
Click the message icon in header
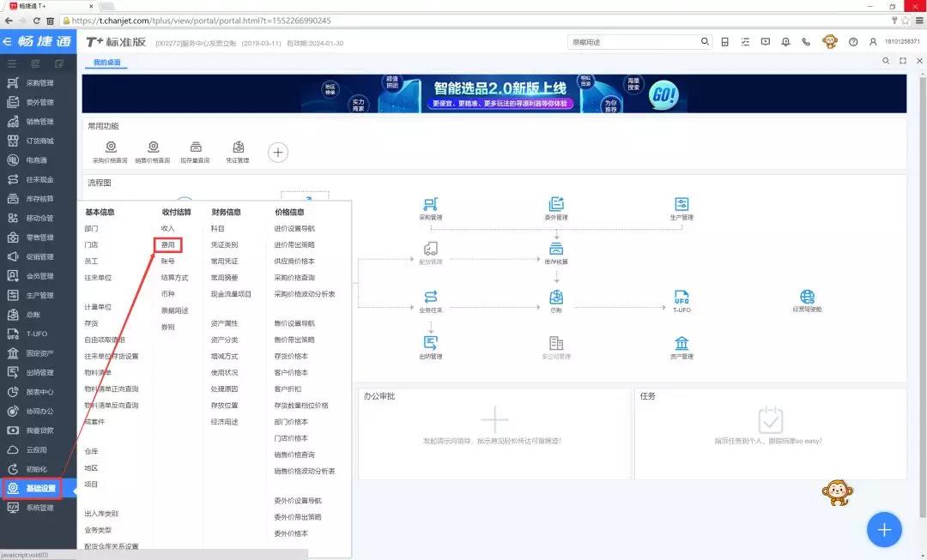(766, 42)
